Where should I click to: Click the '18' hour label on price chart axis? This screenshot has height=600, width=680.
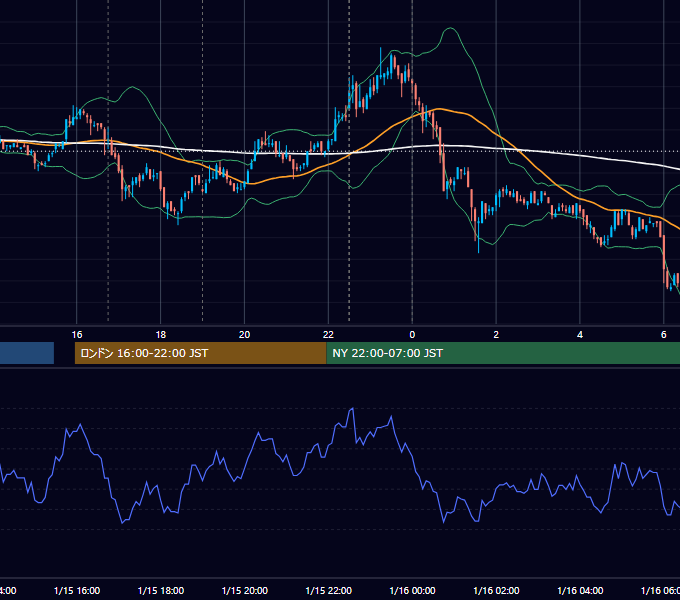click(161, 334)
